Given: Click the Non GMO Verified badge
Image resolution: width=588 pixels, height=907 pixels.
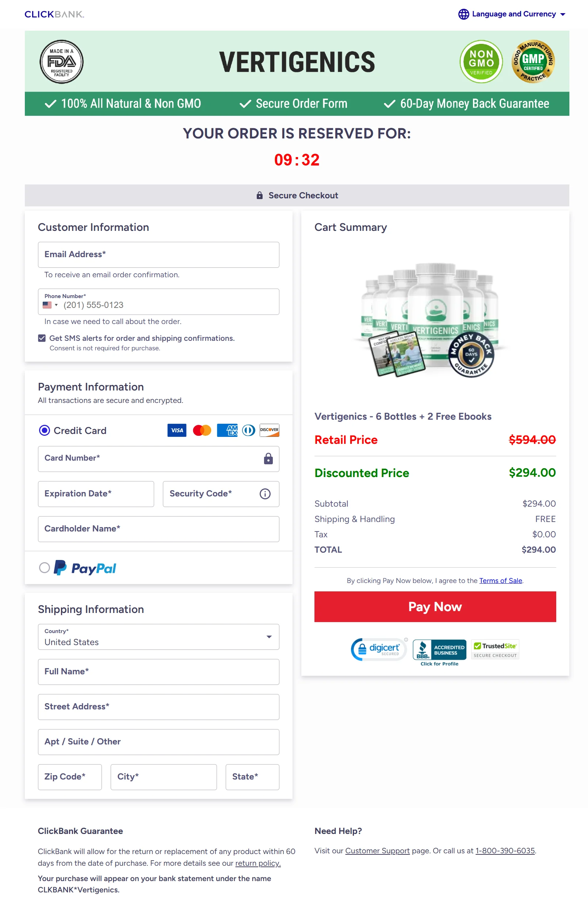Looking at the screenshot, I should tap(481, 62).
